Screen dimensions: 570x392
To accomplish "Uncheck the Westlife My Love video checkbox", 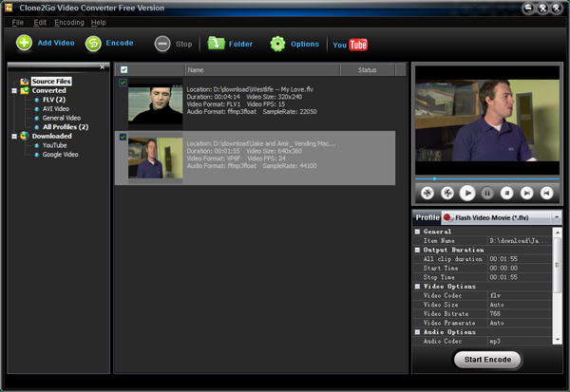I will tap(123, 83).
